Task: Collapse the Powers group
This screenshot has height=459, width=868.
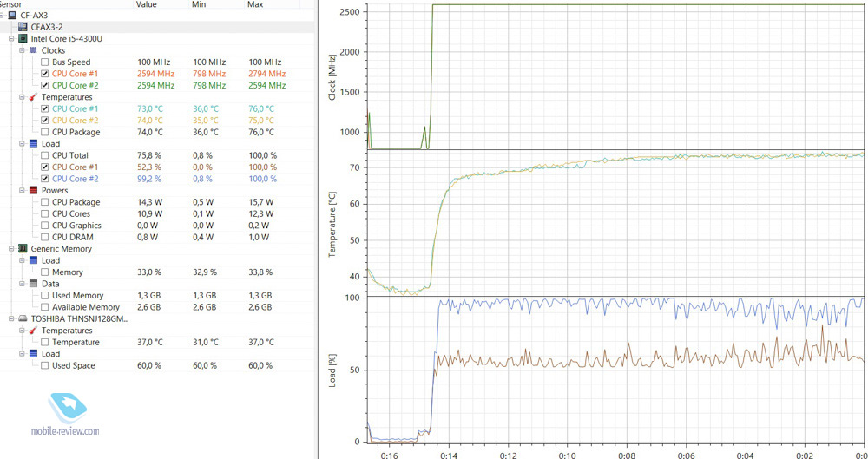Action: 23,191
